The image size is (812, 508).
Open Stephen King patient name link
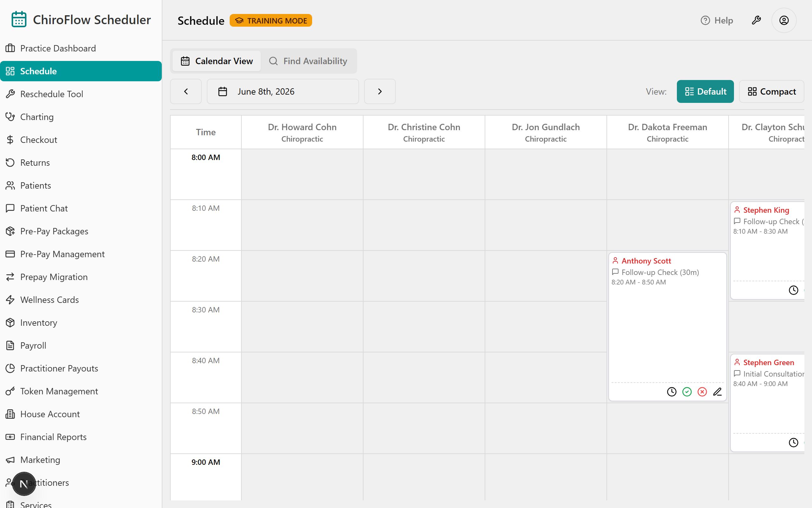[x=766, y=210]
